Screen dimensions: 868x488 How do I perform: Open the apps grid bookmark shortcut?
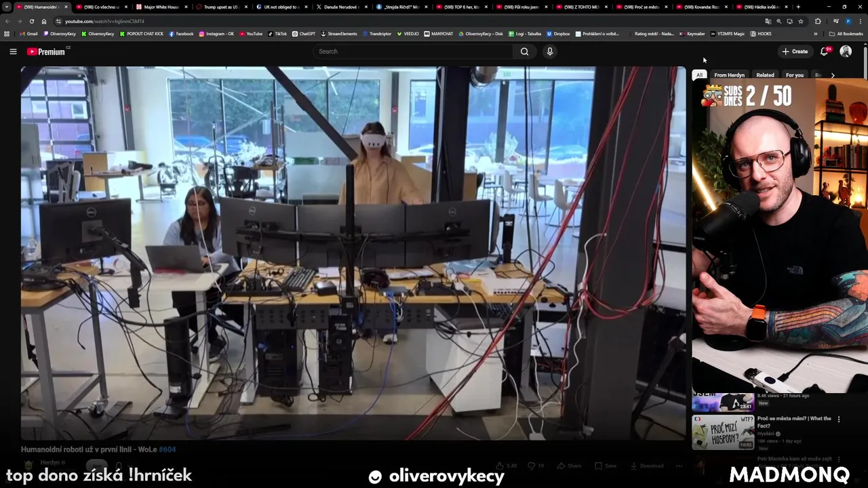click(x=7, y=33)
